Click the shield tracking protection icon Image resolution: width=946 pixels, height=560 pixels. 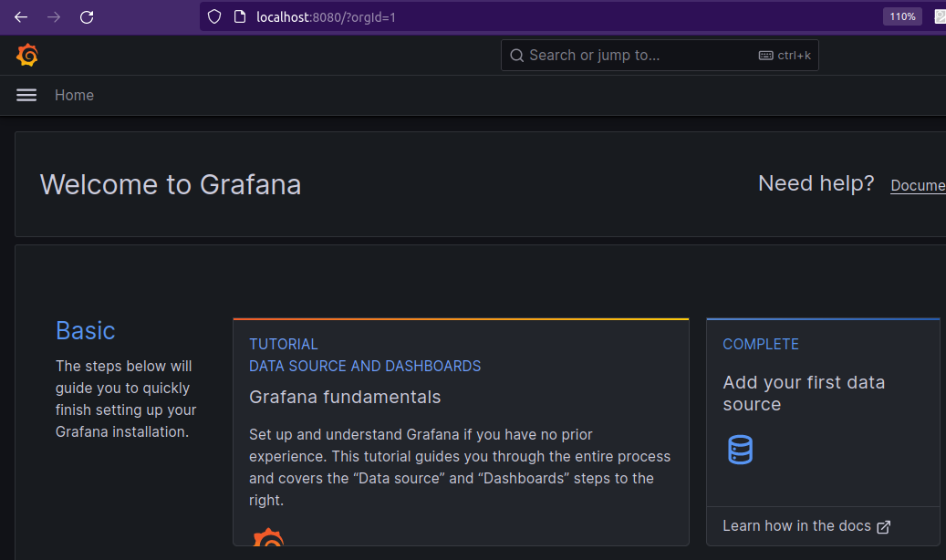click(214, 17)
